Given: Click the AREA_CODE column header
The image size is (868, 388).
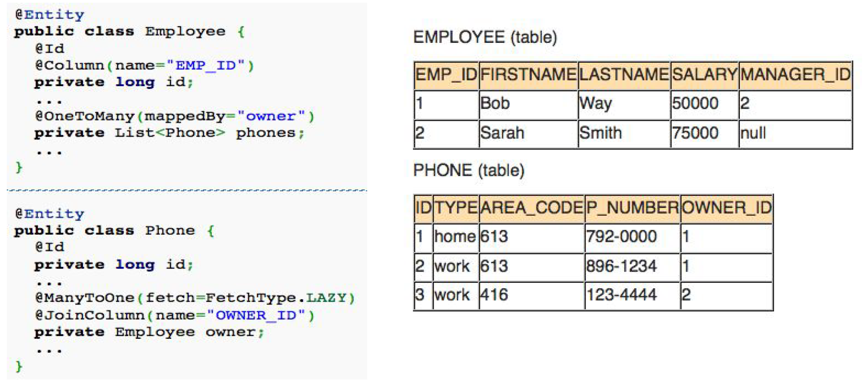Looking at the screenshot, I should click(531, 208).
